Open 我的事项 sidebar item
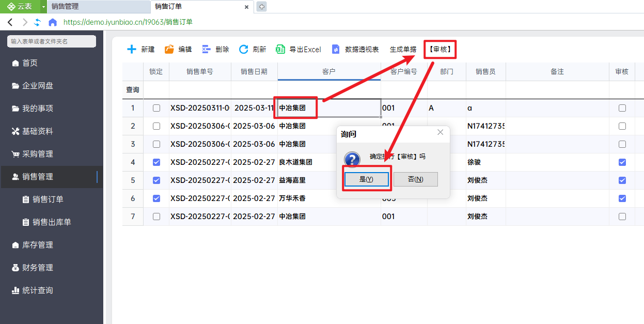644x324 pixels. click(52, 109)
